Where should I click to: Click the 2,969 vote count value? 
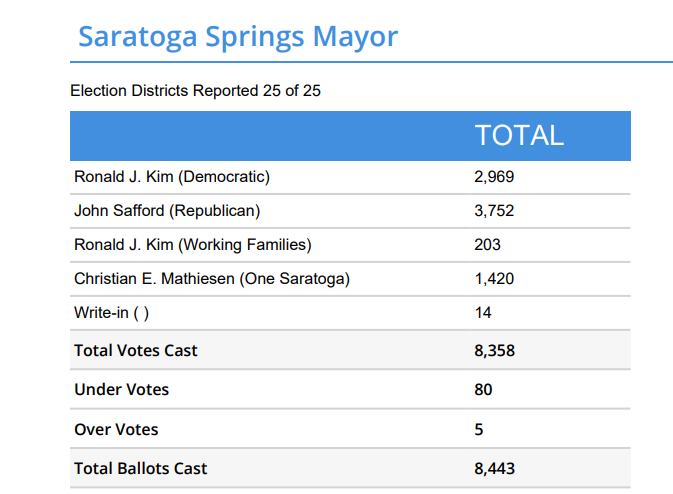click(494, 177)
